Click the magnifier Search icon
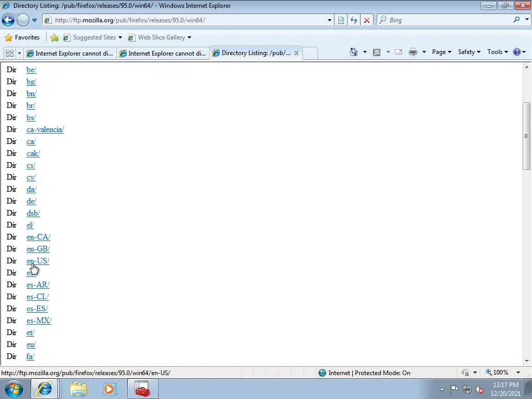 (517, 20)
